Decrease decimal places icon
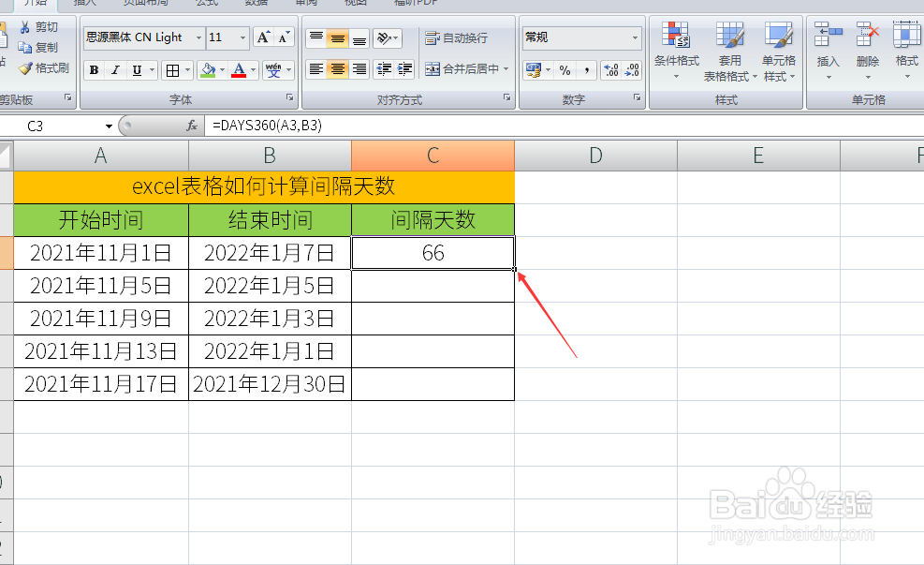 [632, 71]
